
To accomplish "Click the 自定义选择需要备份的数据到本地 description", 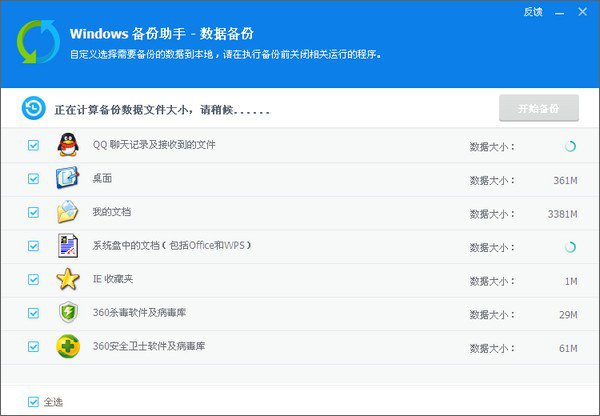I will click(x=226, y=54).
